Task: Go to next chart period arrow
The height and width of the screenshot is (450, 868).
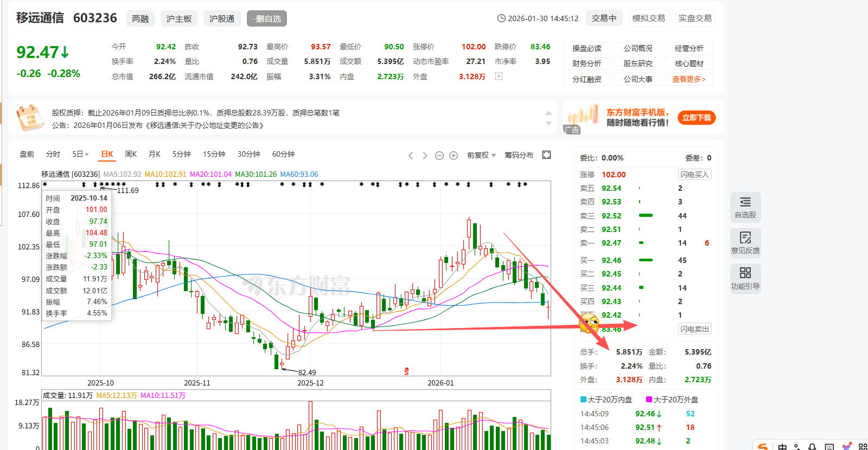Action: [425, 156]
